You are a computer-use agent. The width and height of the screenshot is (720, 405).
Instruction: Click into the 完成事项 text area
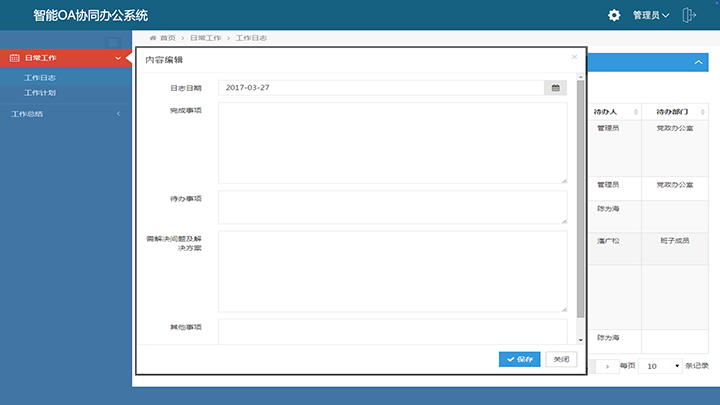[x=392, y=143]
